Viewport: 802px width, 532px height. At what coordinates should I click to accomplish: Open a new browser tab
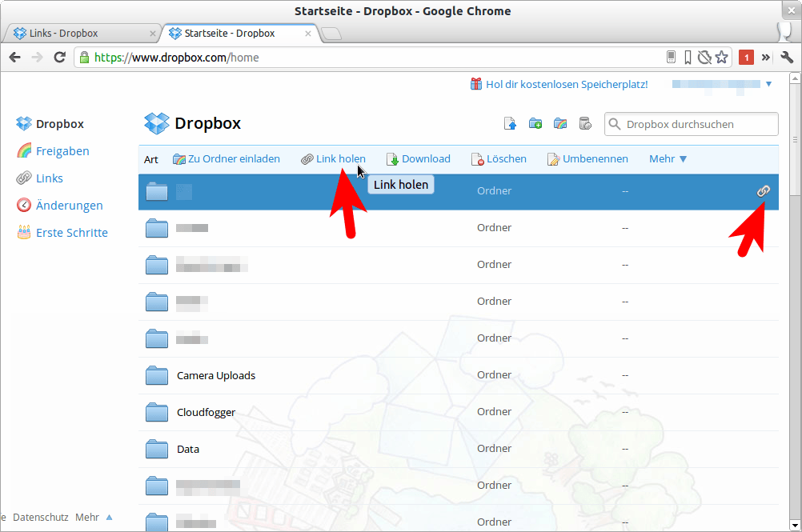point(331,34)
